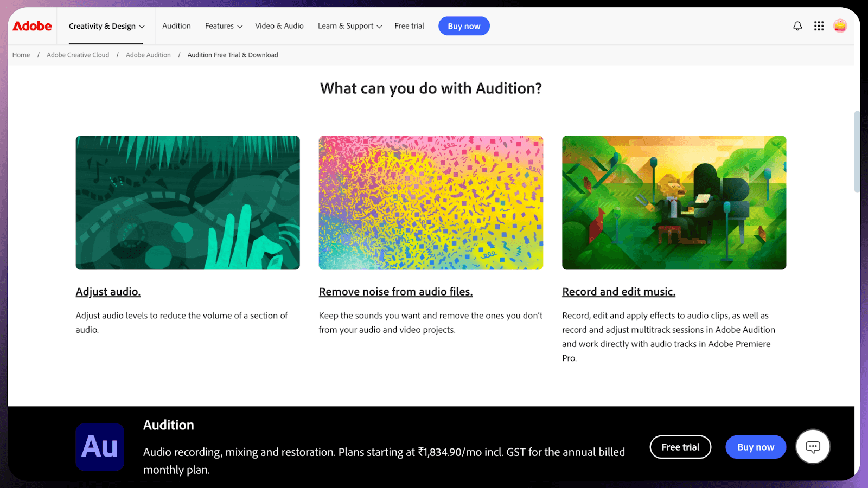Expand the Features dropdown
This screenshot has width=868, height=488.
pyautogui.click(x=224, y=26)
